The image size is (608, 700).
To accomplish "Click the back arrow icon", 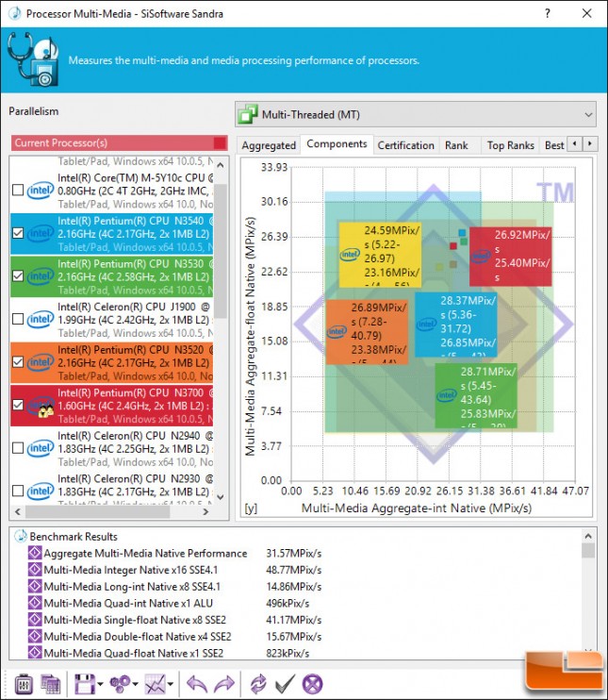I will pos(197,684).
